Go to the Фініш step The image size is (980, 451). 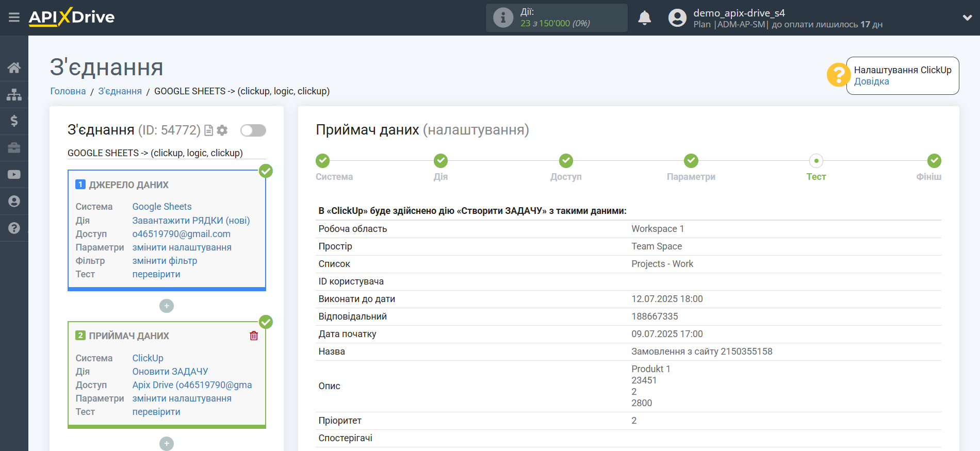(x=934, y=161)
